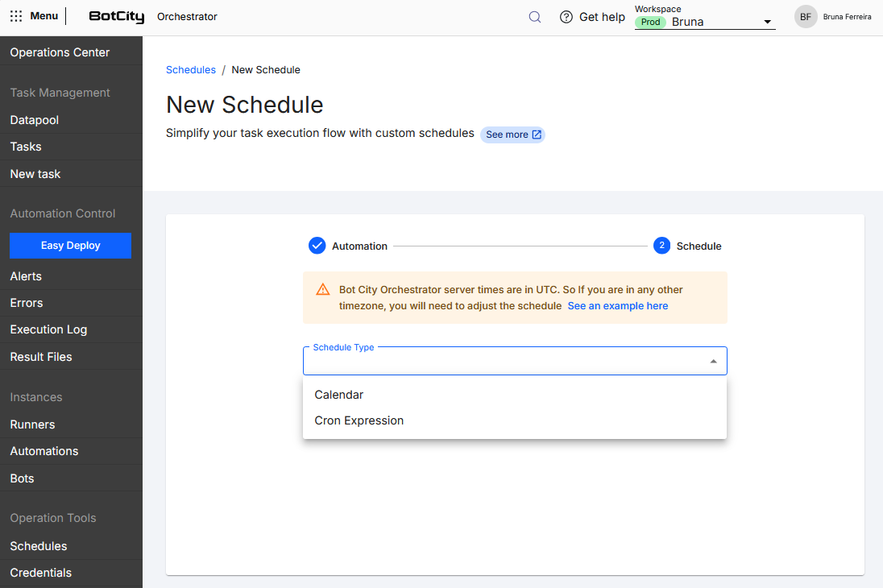Click the orange warning triangle icon
This screenshot has width=883, height=588.
point(323,289)
